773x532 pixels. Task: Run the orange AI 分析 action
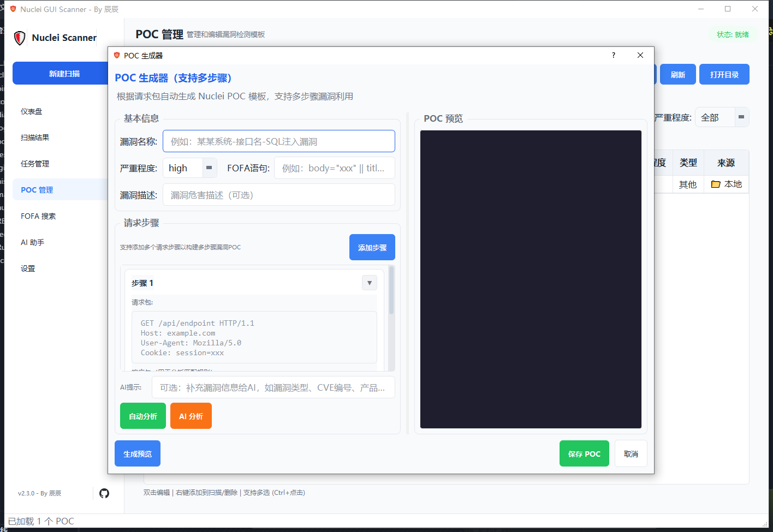click(x=191, y=415)
